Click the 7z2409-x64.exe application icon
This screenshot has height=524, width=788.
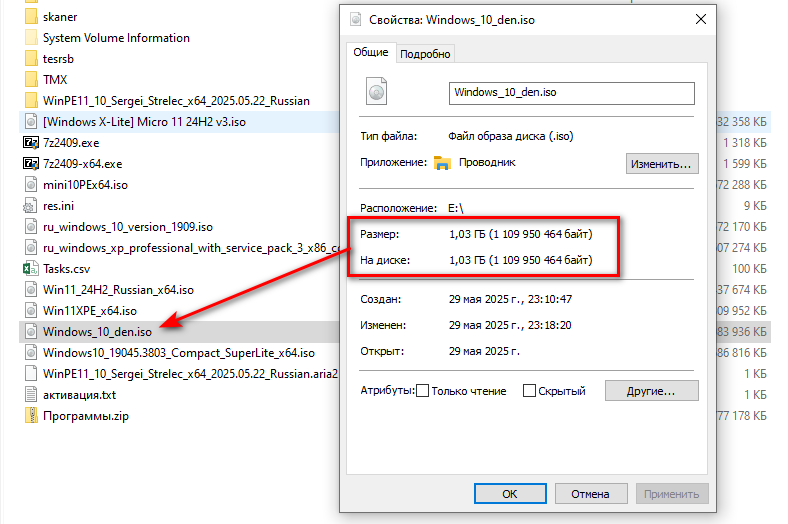tap(31, 164)
